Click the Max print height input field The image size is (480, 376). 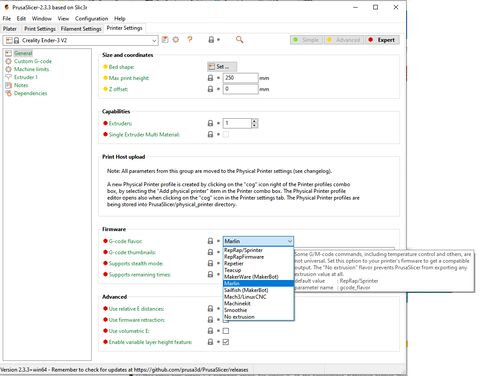pyautogui.click(x=241, y=78)
